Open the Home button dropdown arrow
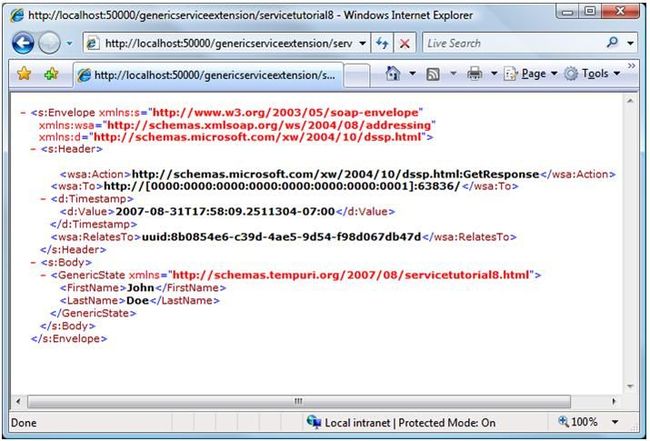This screenshot has height=441, width=650. (x=412, y=74)
